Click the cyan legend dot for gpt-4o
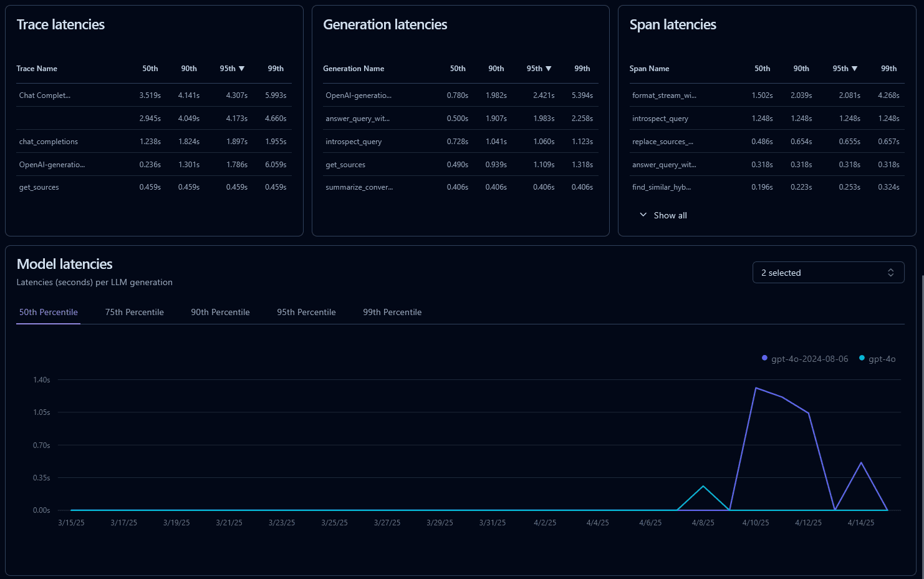 click(862, 358)
